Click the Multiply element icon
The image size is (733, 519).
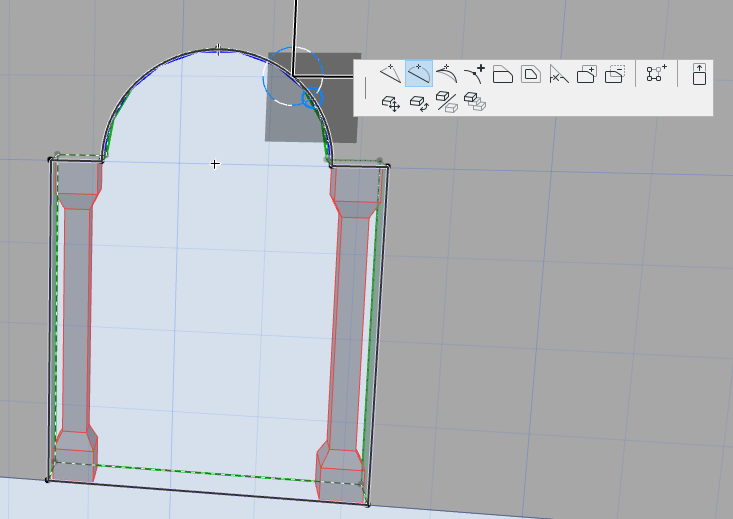(475, 101)
